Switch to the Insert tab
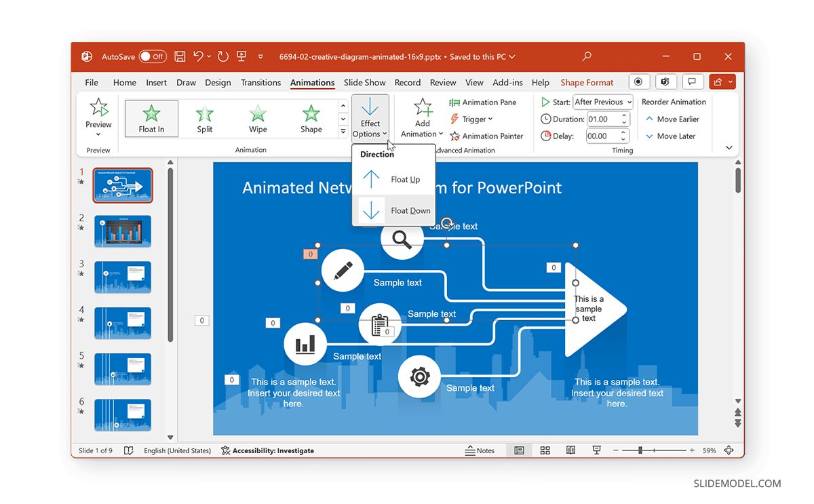Image resolution: width=814 pixels, height=504 pixels. (156, 83)
